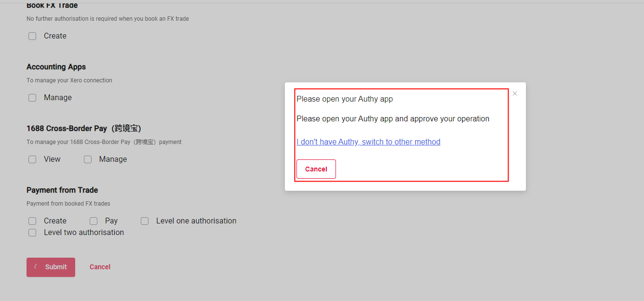Viewport: 644px width, 301px height.
Task: Select the Level one authorisation checkbox
Action: [145, 221]
